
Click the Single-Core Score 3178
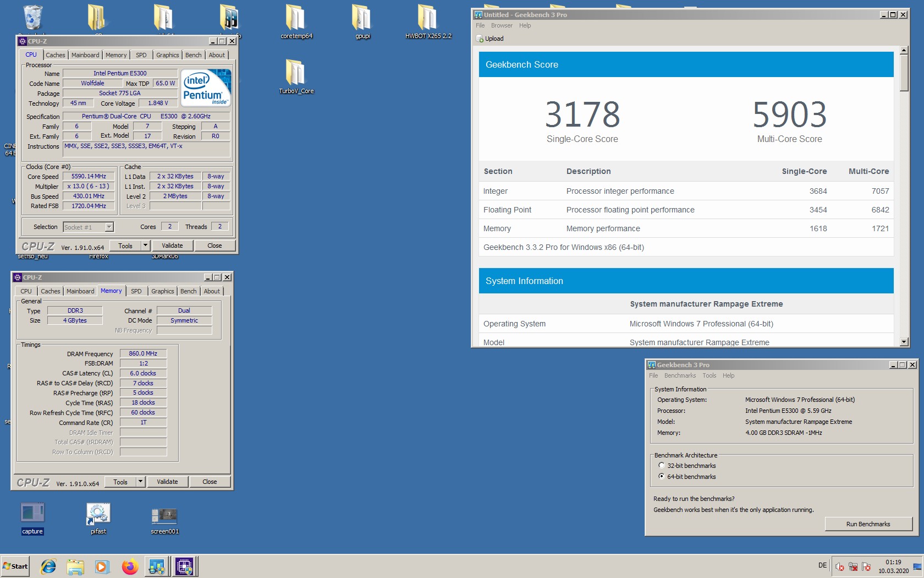582,114
